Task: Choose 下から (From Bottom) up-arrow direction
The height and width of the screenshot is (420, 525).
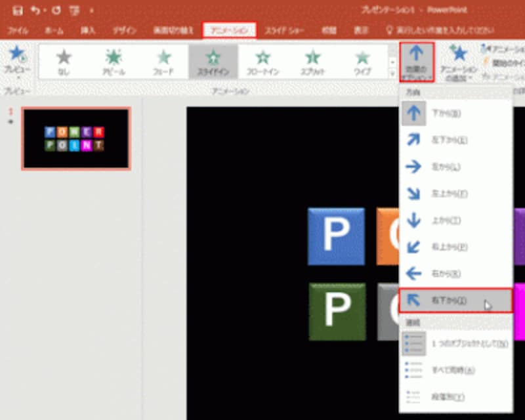Action: click(x=455, y=114)
